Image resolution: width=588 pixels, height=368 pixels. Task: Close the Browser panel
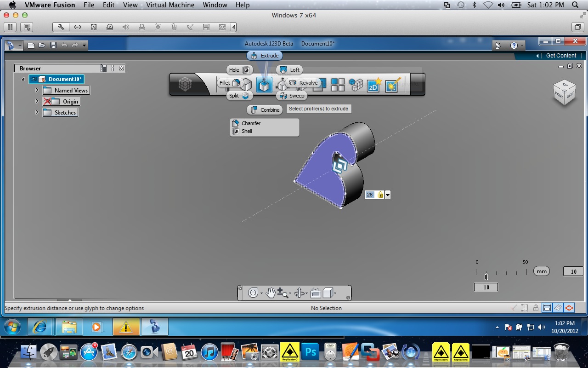tap(121, 68)
